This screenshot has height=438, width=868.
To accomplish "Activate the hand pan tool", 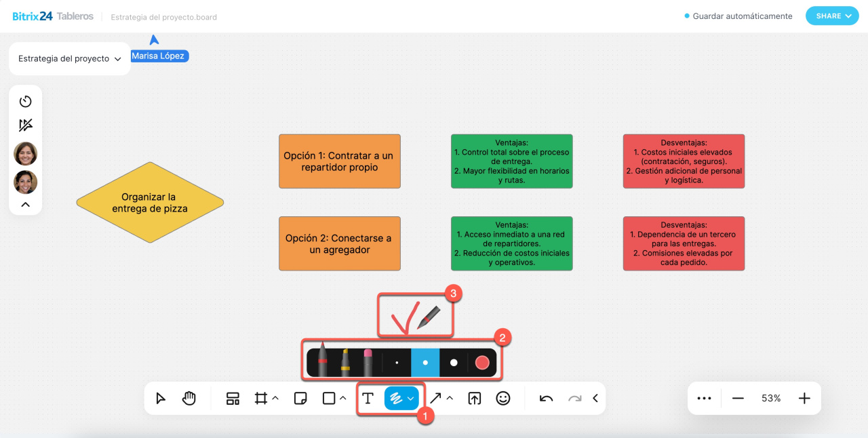I will click(189, 398).
